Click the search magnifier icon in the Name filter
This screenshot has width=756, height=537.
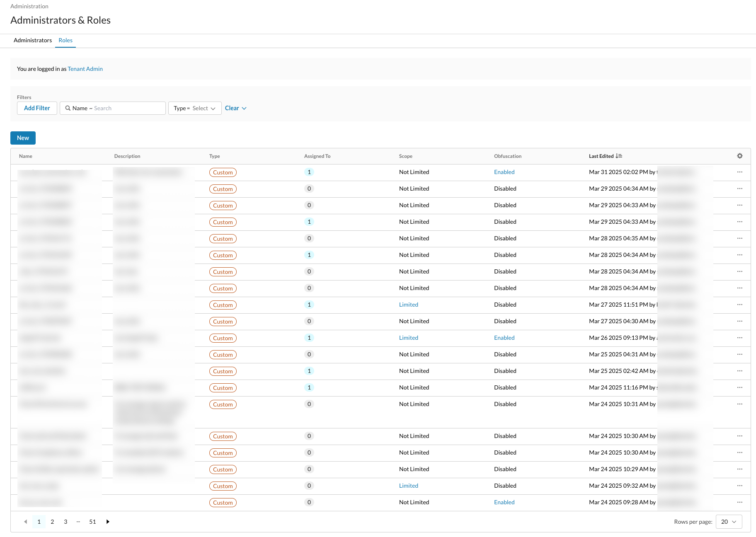[x=69, y=108]
